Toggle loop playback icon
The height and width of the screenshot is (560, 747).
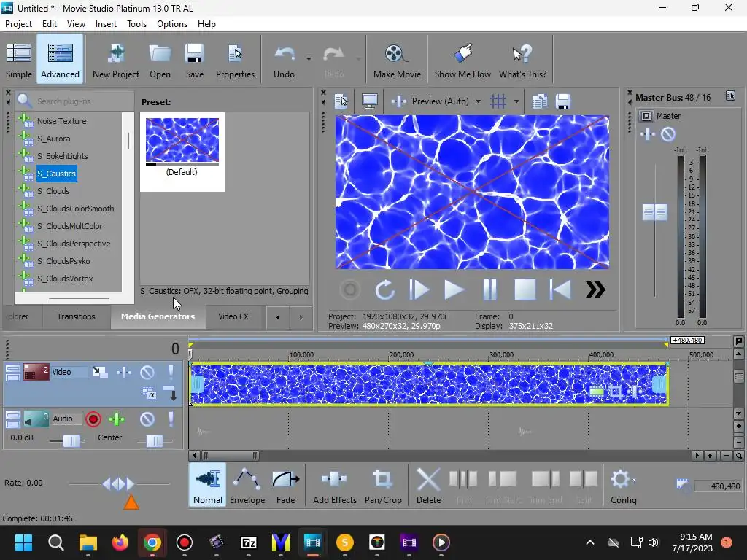[384, 289]
